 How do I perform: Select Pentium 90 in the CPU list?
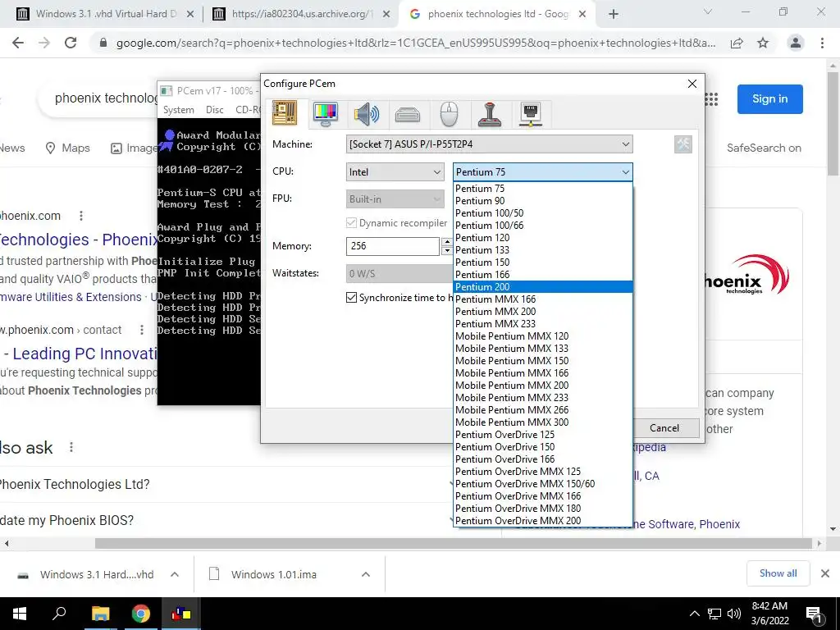pos(543,201)
